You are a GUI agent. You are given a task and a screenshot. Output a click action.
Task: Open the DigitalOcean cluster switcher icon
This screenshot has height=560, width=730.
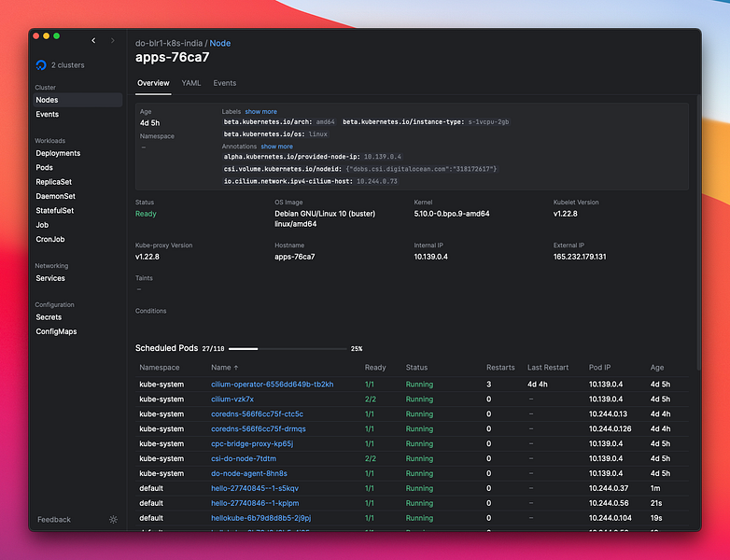pyautogui.click(x=41, y=65)
